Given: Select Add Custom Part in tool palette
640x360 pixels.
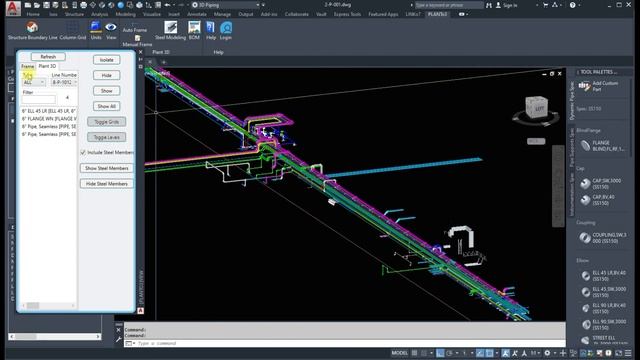Looking at the screenshot, I should click(x=599, y=86).
